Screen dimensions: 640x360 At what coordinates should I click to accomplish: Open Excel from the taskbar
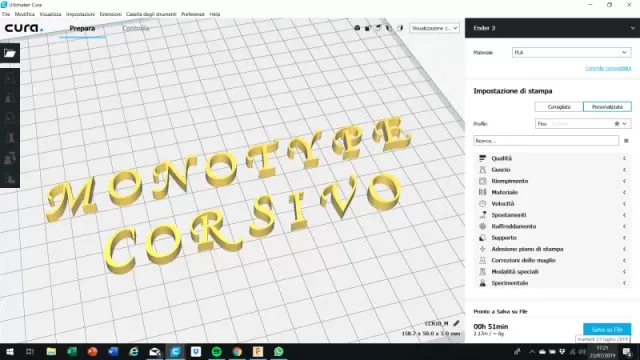coord(72,351)
